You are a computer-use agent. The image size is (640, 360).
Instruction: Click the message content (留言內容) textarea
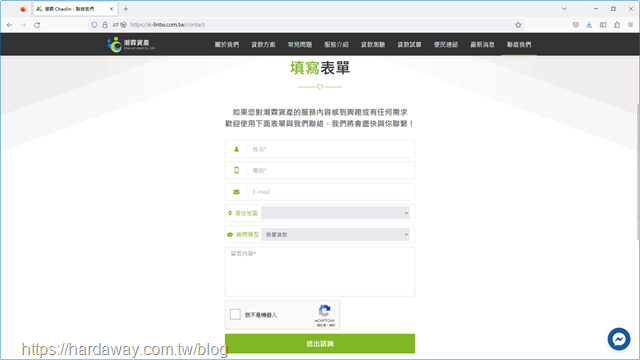(320, 271)
